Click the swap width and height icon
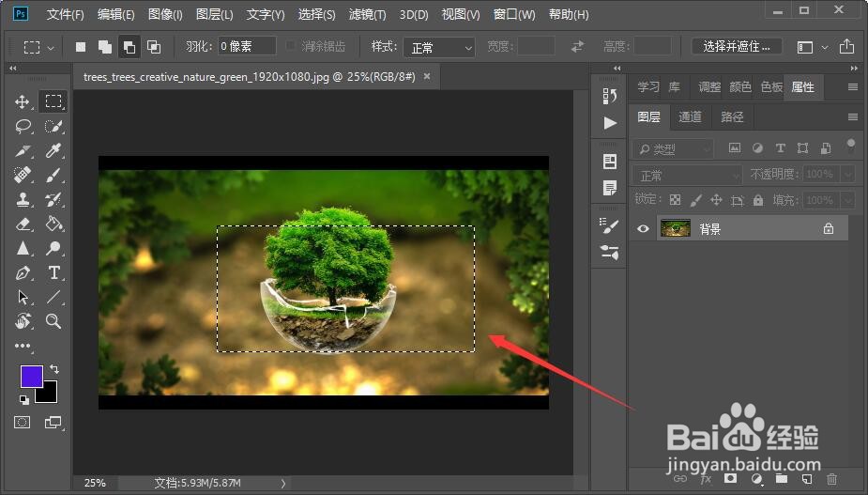The height and width of the screenshot is (495, 868). (577, 47)
